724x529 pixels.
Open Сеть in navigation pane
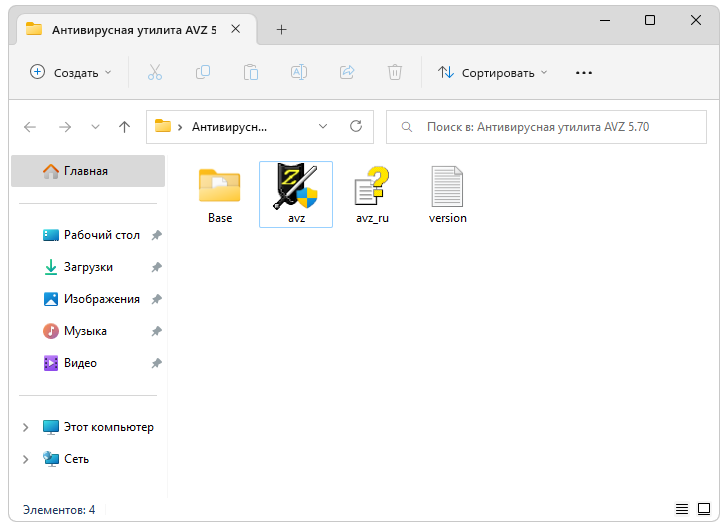coord(66,459)
